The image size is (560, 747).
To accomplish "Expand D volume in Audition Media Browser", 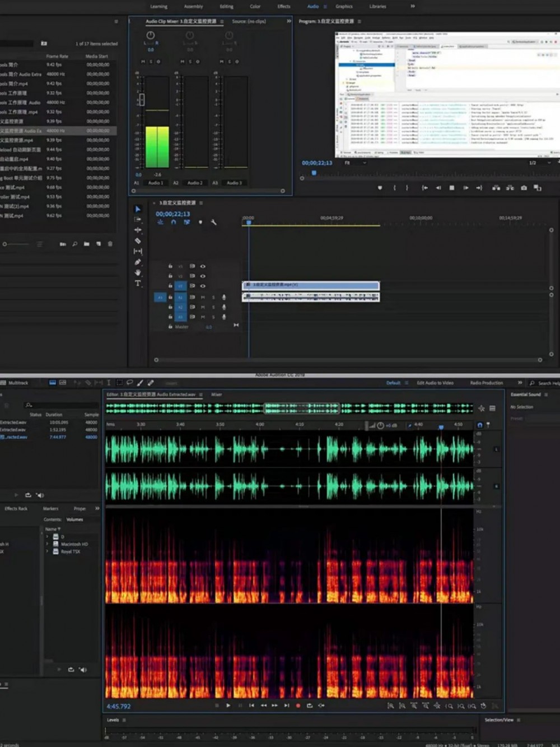I will [x=47, y=537].
